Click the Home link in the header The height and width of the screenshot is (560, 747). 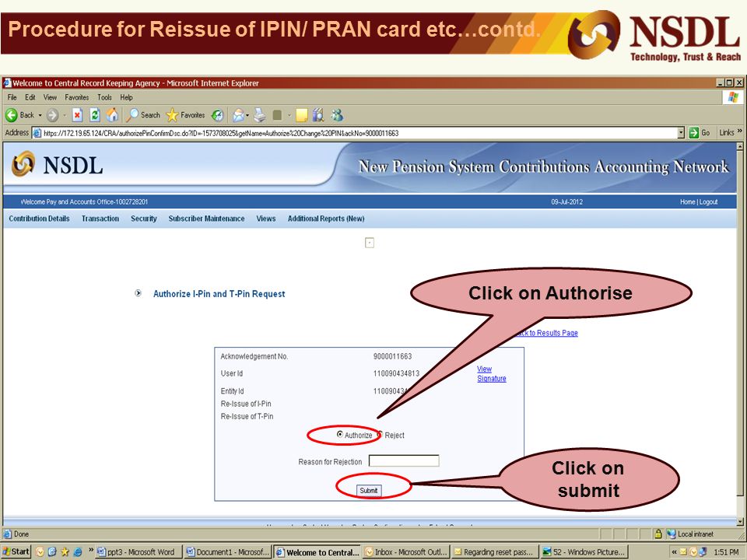click(687, 202)
